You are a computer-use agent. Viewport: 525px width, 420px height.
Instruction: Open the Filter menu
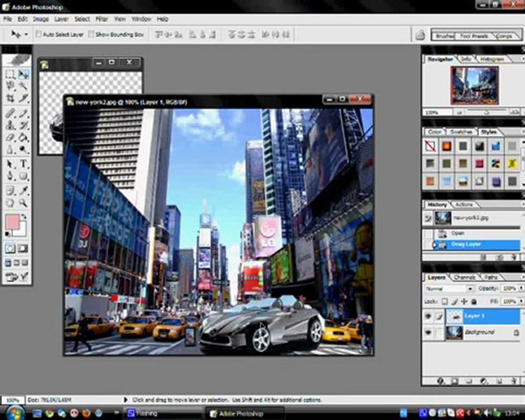pyautogui.click(x=101, y=19)
